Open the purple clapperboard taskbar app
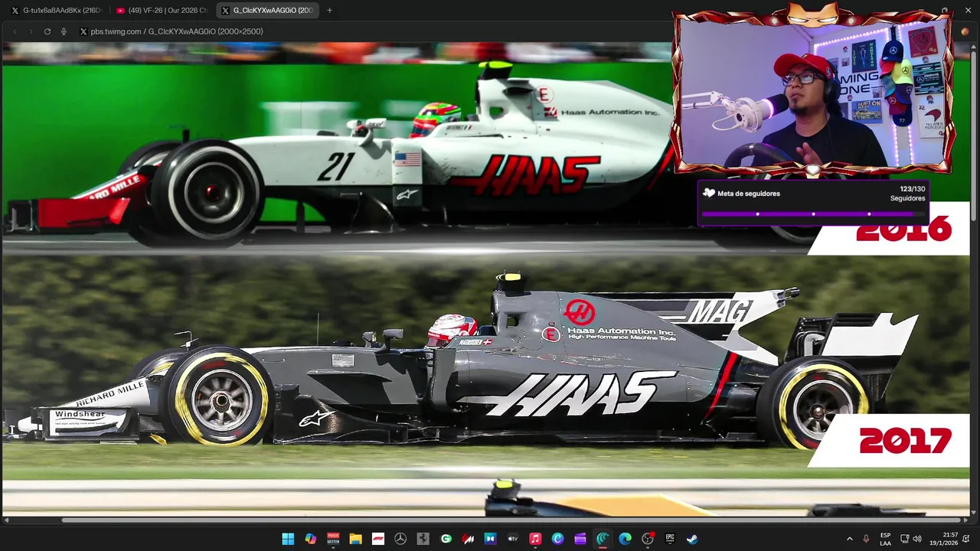 pos(580,539)
